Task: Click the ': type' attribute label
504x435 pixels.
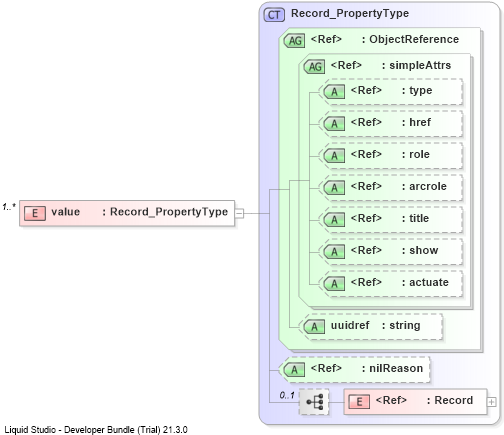Action: [x=417, y=91]
